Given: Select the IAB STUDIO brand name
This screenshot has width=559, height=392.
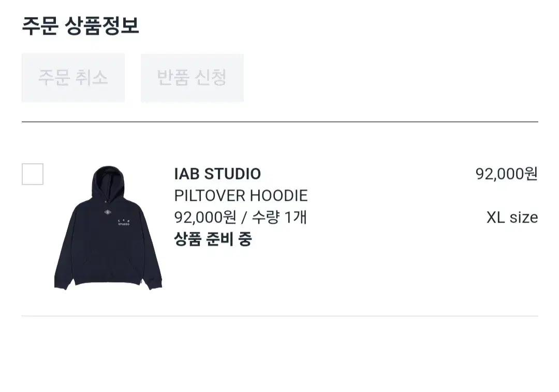Looking at the screenshot, I should pos(217,174).
